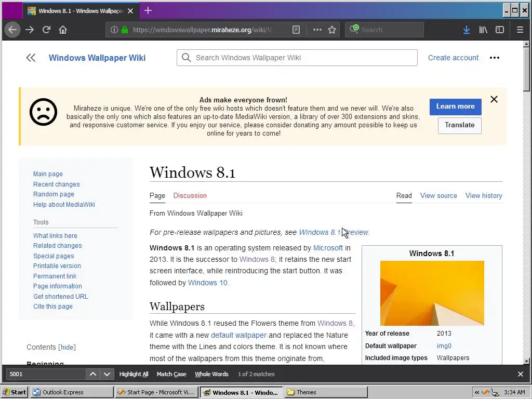The image size is (532, 399).
Task: Open Special pages link
Action: point(54,256)
